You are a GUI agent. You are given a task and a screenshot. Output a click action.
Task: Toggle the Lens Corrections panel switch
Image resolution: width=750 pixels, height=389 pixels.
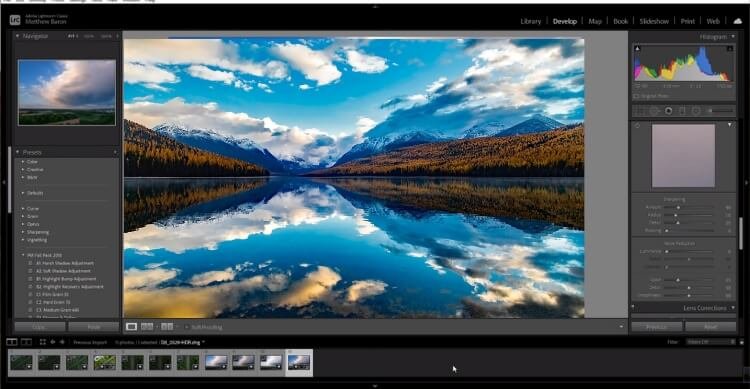(x=633, y=308)
